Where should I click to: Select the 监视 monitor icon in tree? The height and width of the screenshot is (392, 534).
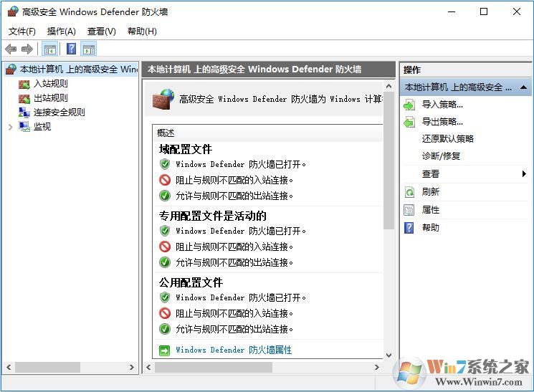(24, 127)
